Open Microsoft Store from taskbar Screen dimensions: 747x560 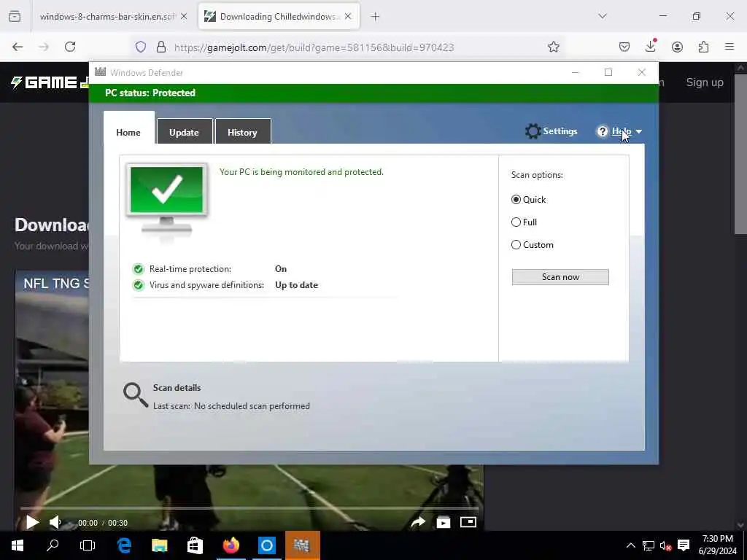195,545
